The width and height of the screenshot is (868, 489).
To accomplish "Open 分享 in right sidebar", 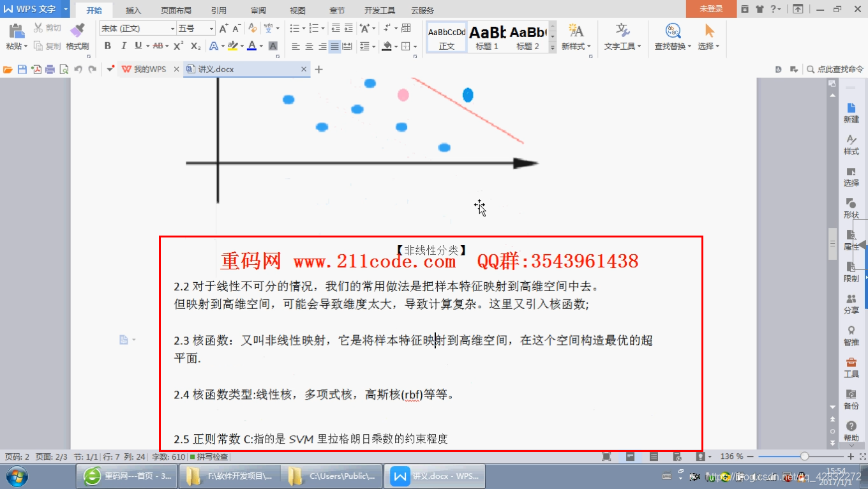I will 851,304.
